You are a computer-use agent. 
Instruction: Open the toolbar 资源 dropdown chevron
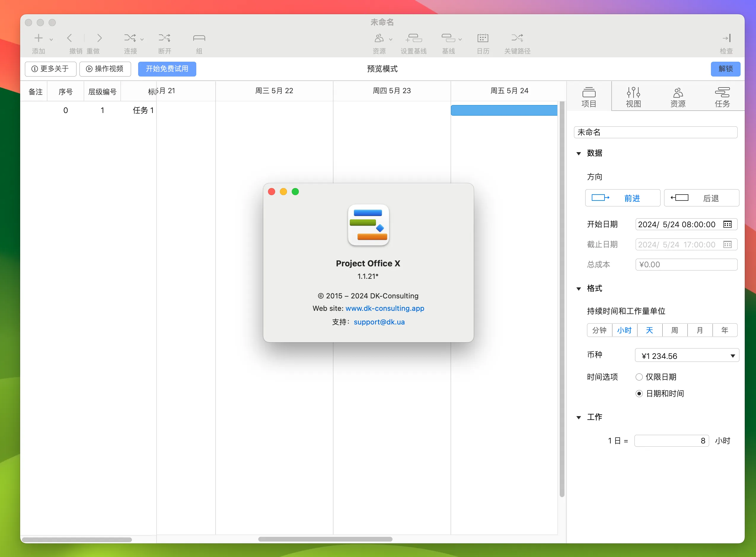point(391,39)
